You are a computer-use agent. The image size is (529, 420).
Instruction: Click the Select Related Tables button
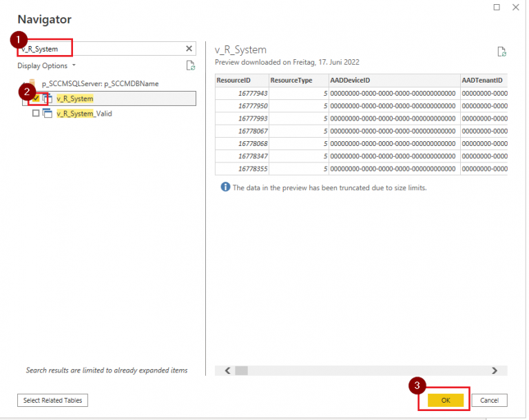pyautogui.click(x=52, y=401)
